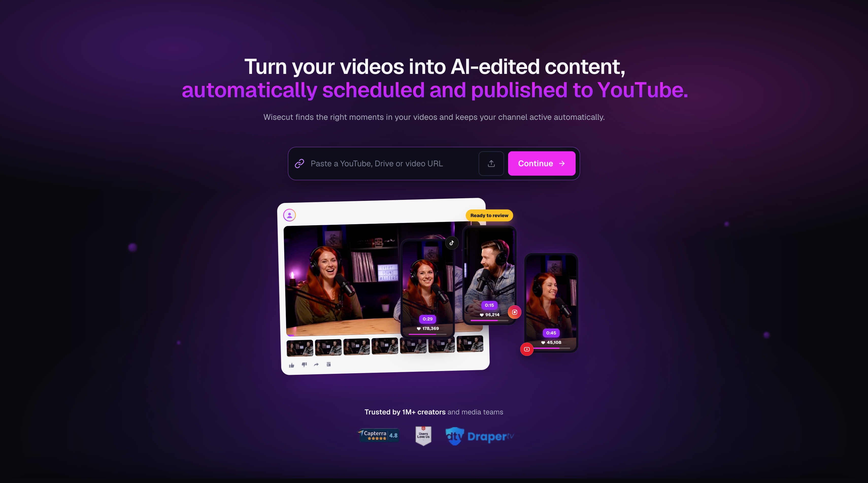The height and width of the screenshot is (483, 868).
Task: Click the Draper tv logo
Action: (479, 437)
